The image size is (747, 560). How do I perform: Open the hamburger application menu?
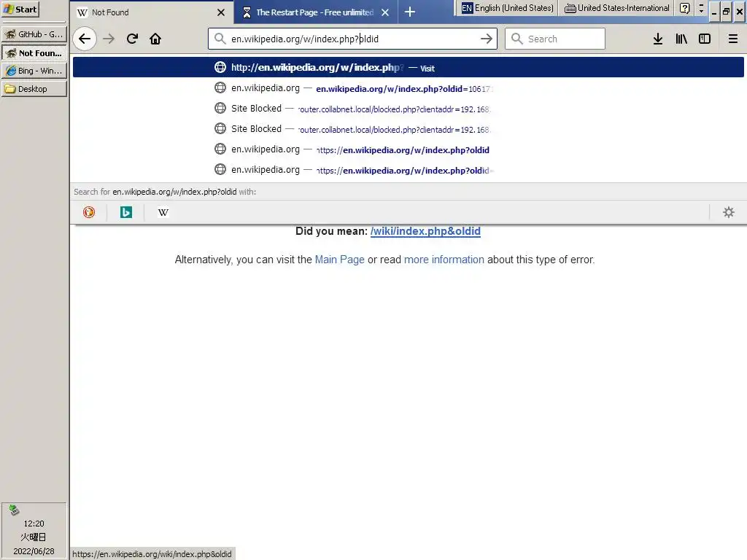point(732,39)
